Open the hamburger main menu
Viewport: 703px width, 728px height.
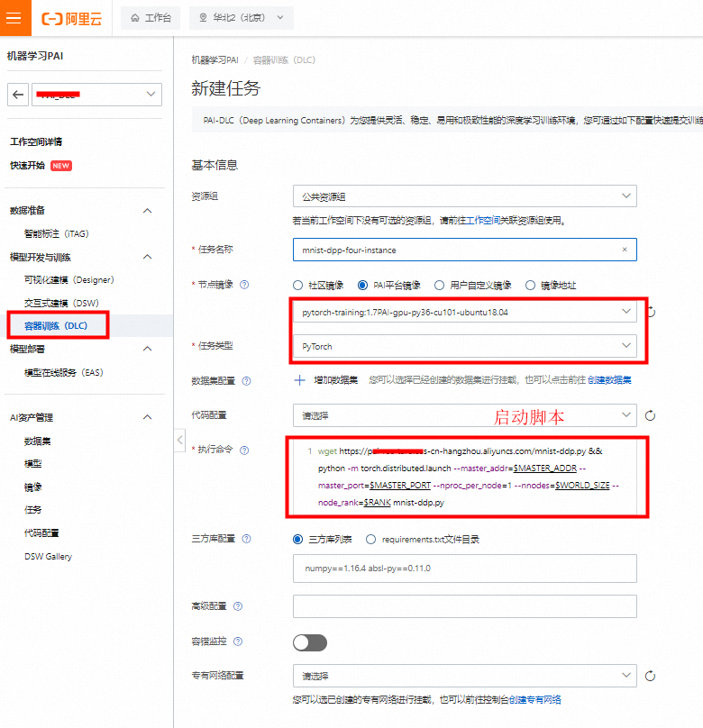14,18
